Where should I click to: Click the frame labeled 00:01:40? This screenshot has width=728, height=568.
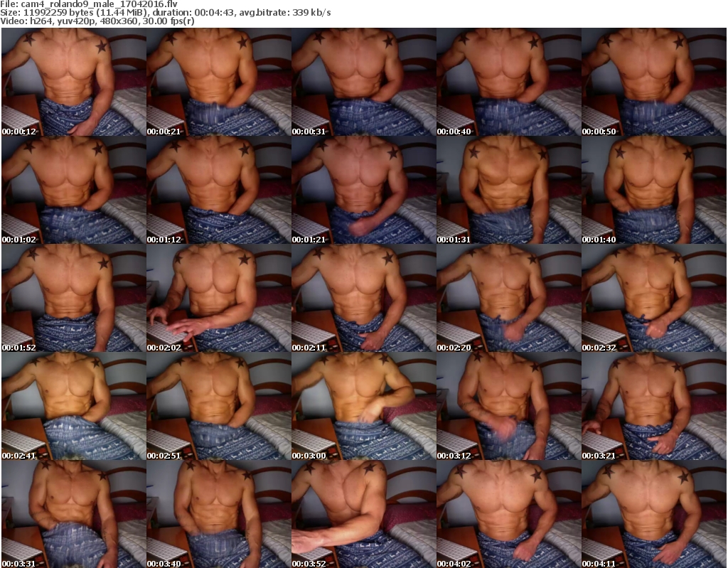(x=654, y=190)
